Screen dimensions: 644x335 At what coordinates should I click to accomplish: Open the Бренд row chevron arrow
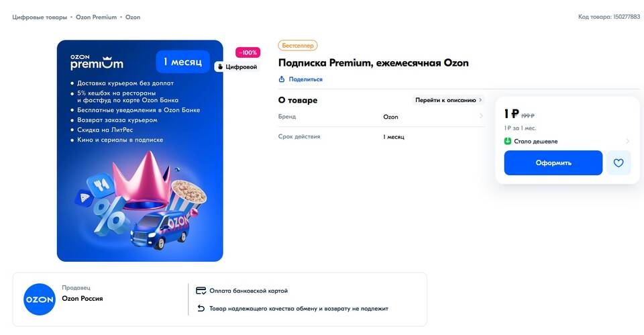(481, 117)
